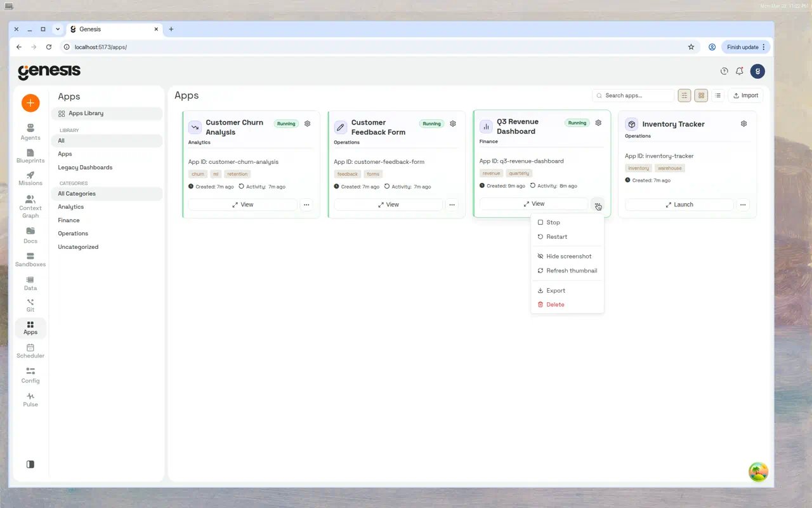The width and height of the screenshot is (812, 508).
Task: Open Context Graph in sidebar
Action: (x=30, y=206)
